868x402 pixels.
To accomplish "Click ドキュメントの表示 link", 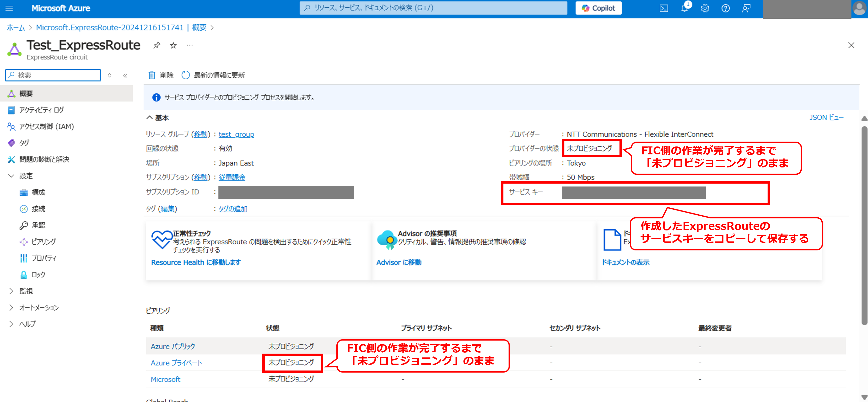I will click(625, 263).
